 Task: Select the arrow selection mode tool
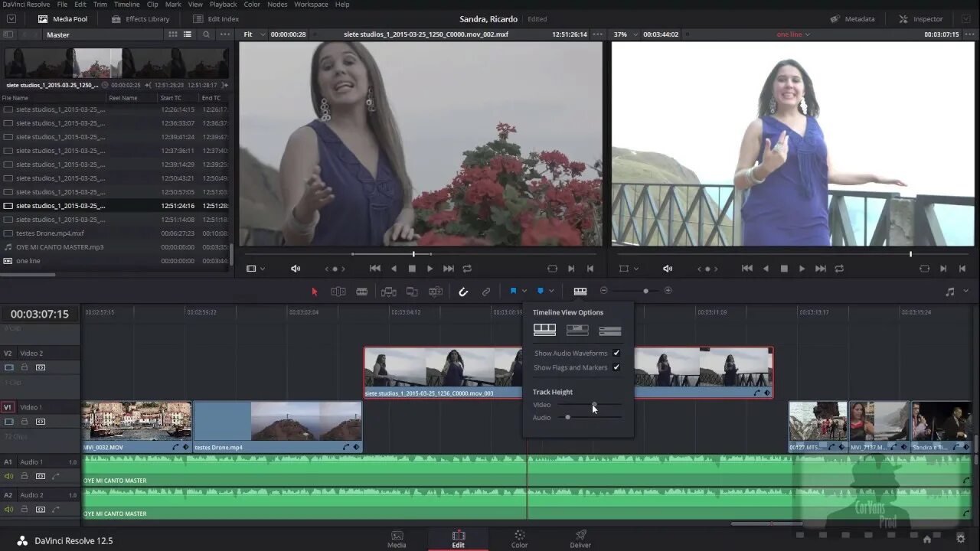[314, 292]
